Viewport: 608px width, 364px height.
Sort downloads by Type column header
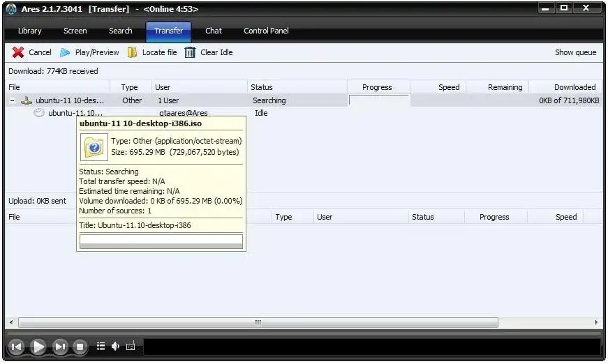coord(131,87)
